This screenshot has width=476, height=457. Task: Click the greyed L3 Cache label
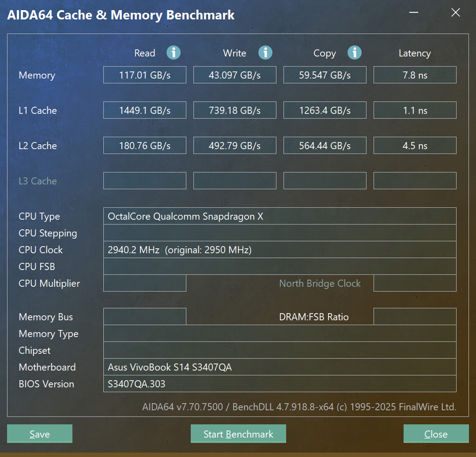point(38,181)
